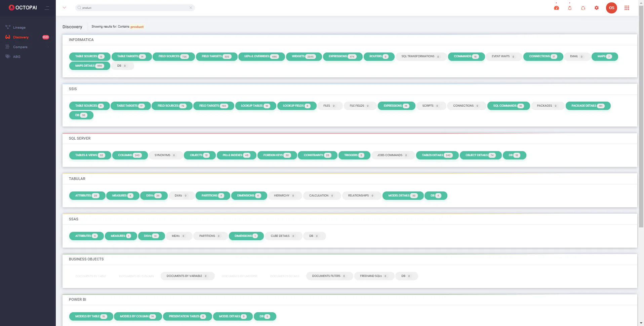The width and height of the screenshot is (644, 326).
Task: Click Documents Filters pill
Action: click(x=329, y=276)
